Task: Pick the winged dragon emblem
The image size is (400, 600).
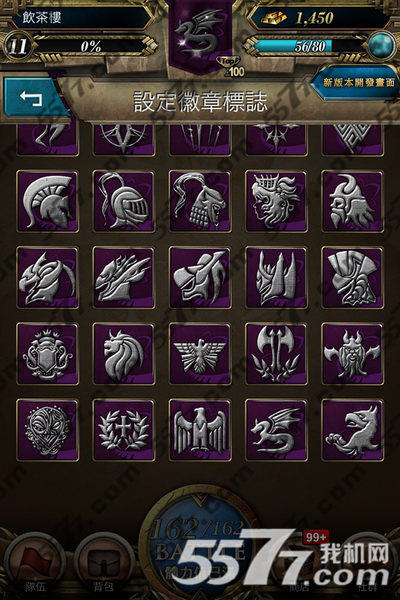Action: click(276, 430)
